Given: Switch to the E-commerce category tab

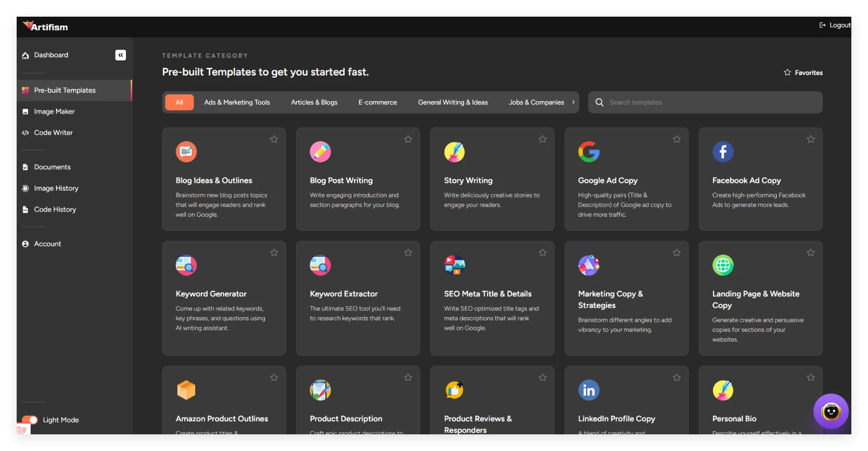Looking at the screenshot, I should [377, 103].
